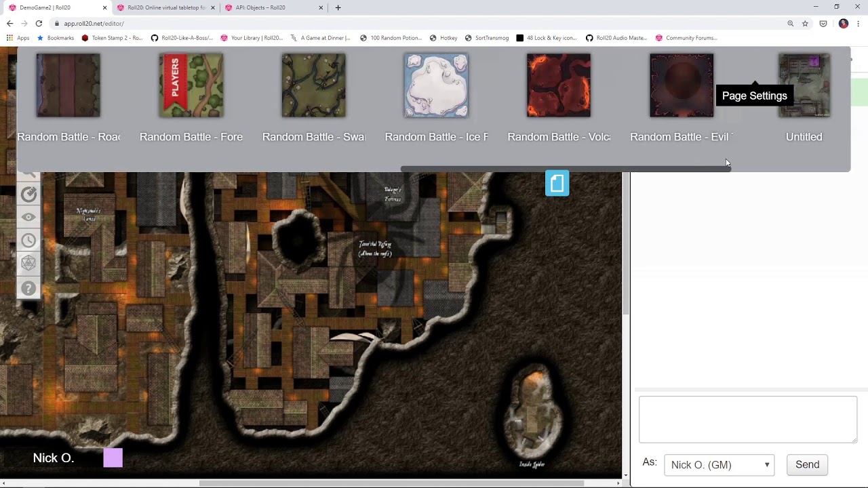Switch to Roll20: Online virtual tabletop tab
Image resolution: width=868 pixels, height=488 pixels.
(166, 7)
